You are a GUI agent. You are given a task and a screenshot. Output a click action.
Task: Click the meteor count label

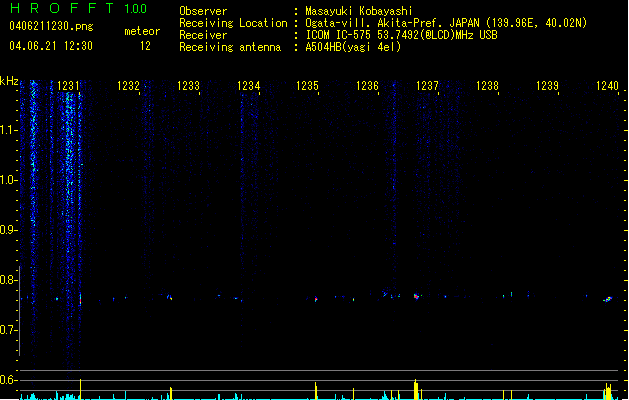click(x=142, y=31)
